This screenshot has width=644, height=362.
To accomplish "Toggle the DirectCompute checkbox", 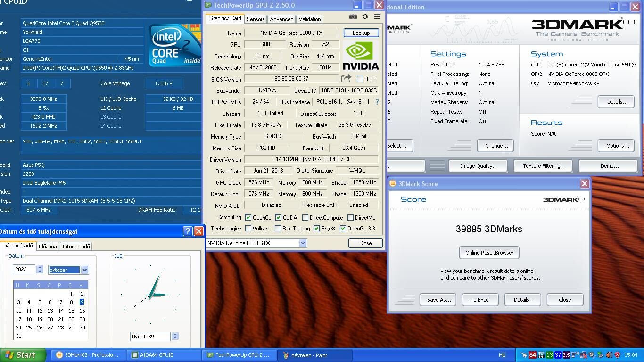I will (305, 217).
